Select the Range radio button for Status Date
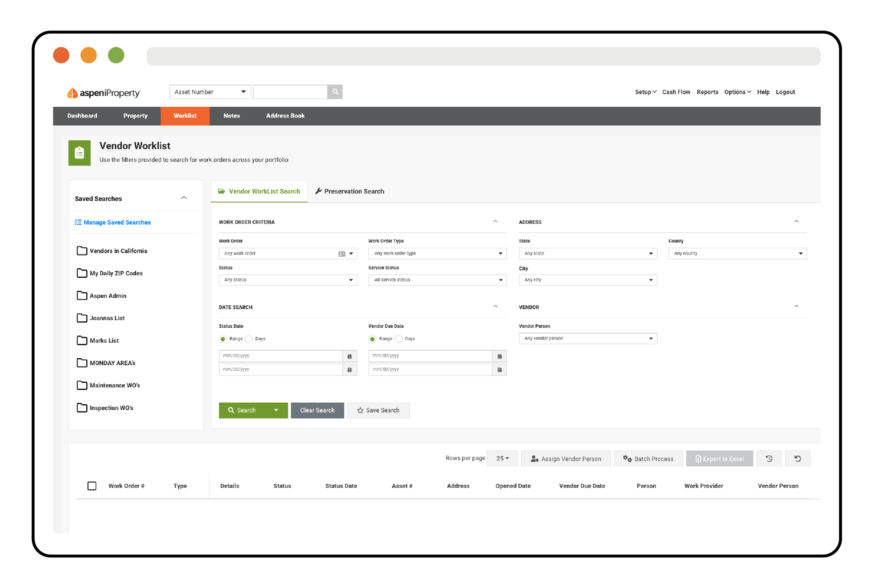 (224, 339)
